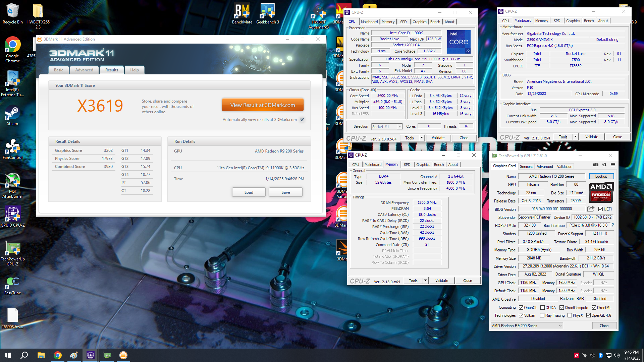Click the BIOS Version field in GPU-Z
The image size is (644, 362).
point(552,209)
